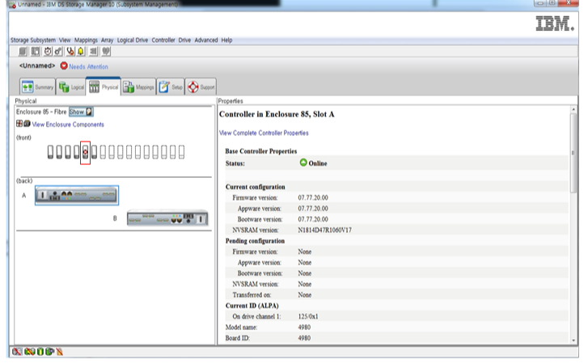The height and width of the screenshot is (364, 588).
Task: Click the Properties scrollbar down arrow
Action: pos(573,341)
